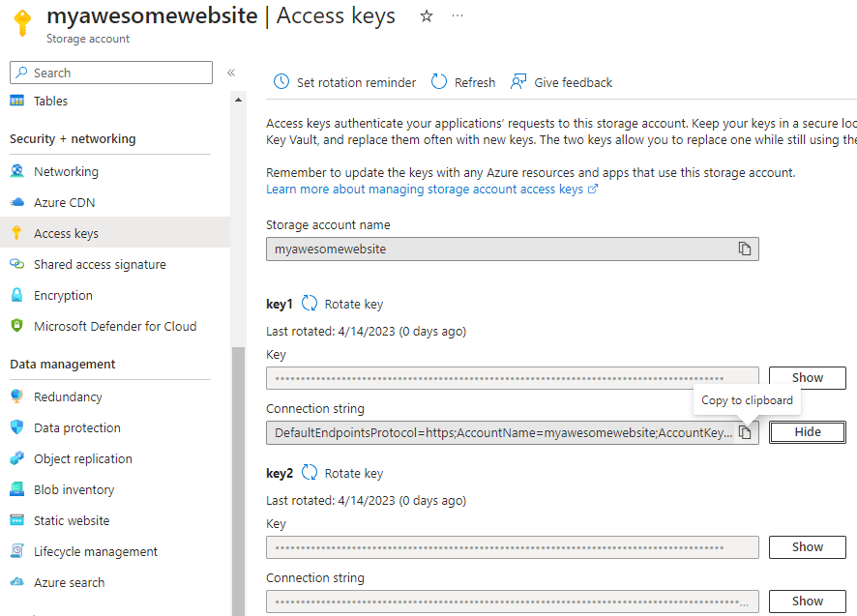Open Redundancy in Data management
Image resolution: width=857 pixels, height=616 pixels.
(68, 396)
